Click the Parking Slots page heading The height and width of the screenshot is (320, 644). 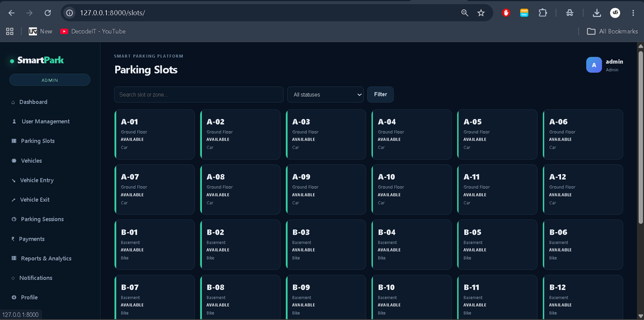point(146,70)
